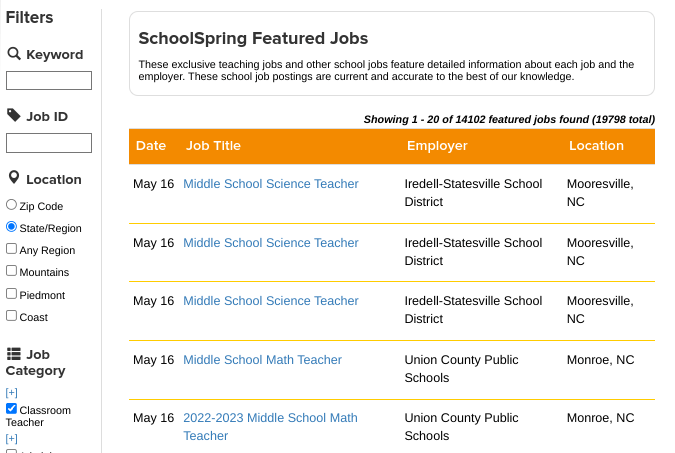Uncheck the Classroom Teacher category

11,409
